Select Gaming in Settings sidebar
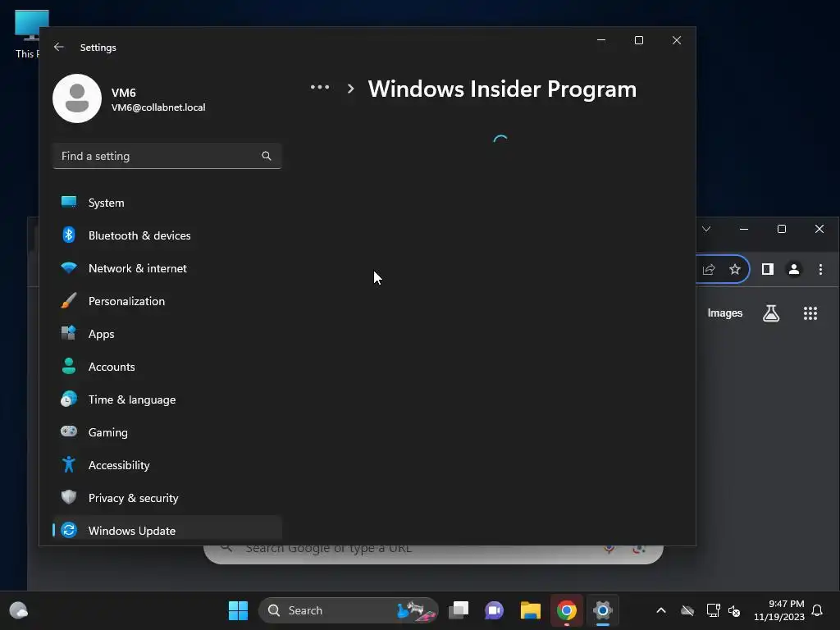The height and width of the screenshot is (630, 840). 167,431
